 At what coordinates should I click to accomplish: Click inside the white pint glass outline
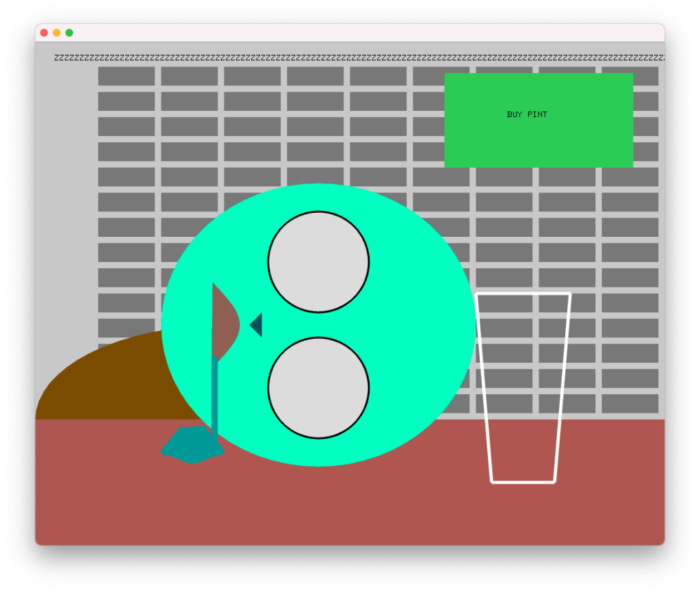523,383
